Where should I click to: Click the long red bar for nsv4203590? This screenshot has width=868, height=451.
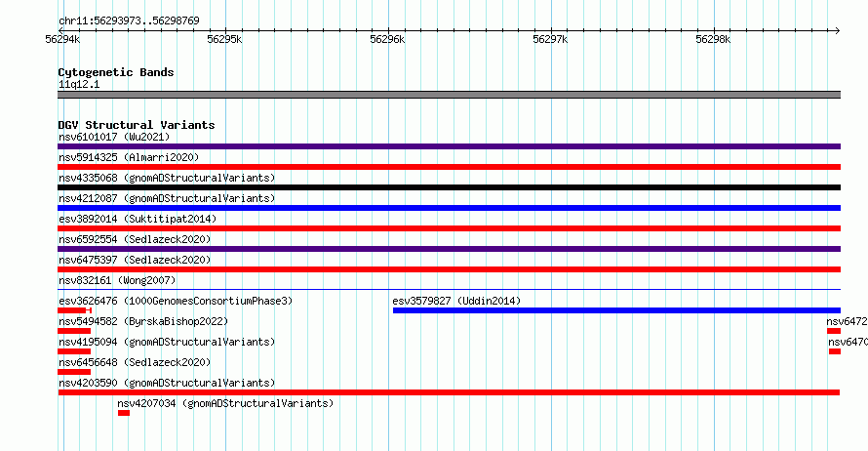click(449, 392)
